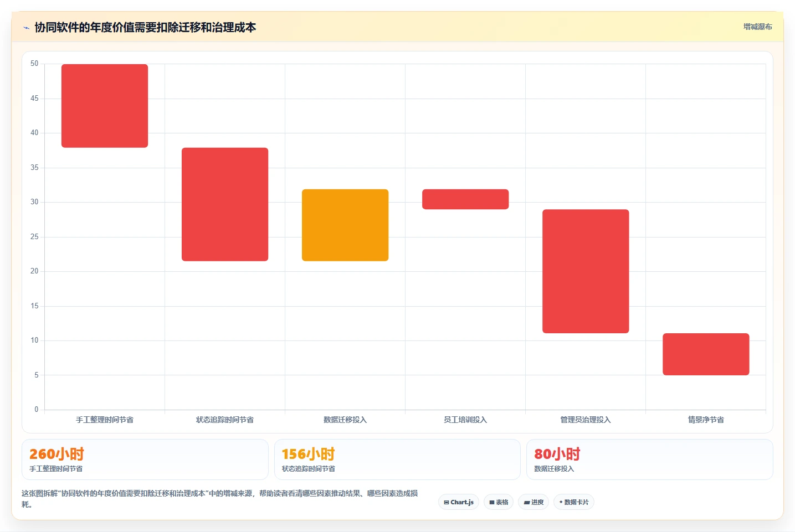This screenshot has height=532, width=795.
Task: Click the 进度 tag pill
Action: (x=534, y=502)
